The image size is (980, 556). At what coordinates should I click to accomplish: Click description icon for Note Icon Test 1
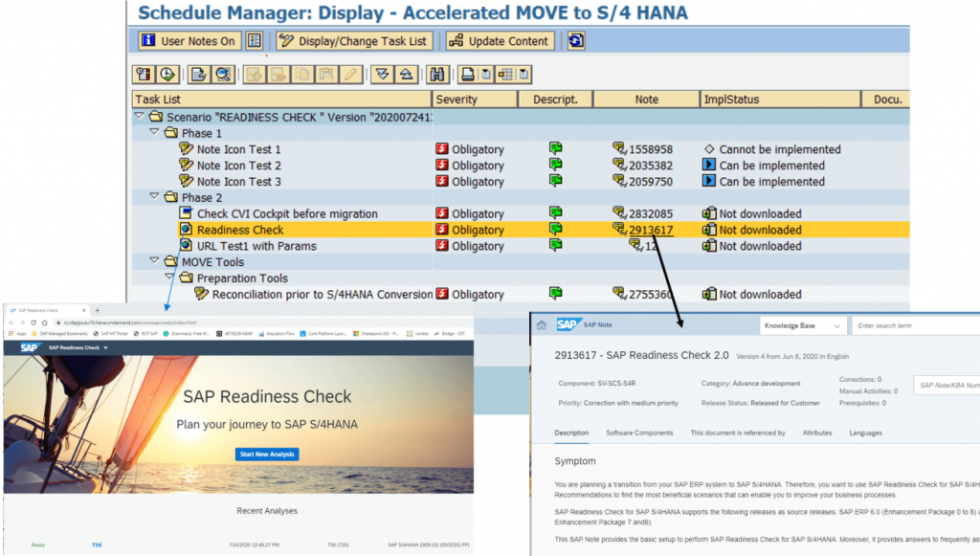(x=556, y=148)
